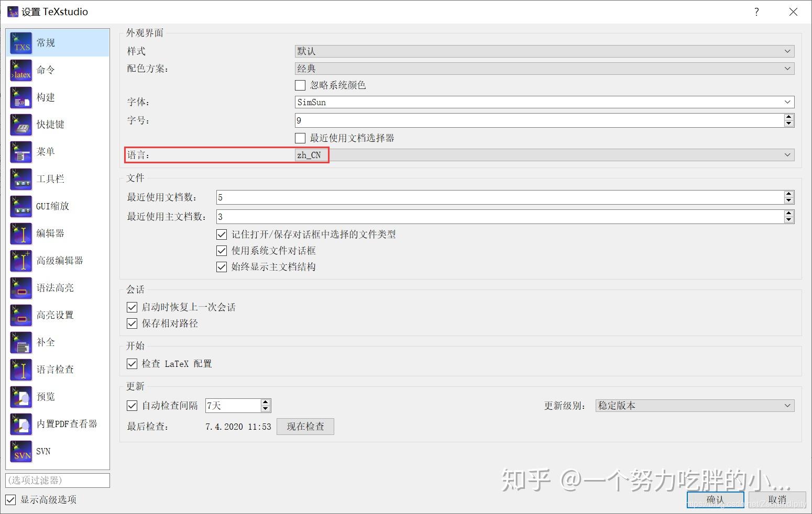
Task: Enable the 忽略系统颜色 checkbox
Action: point(300,85)
